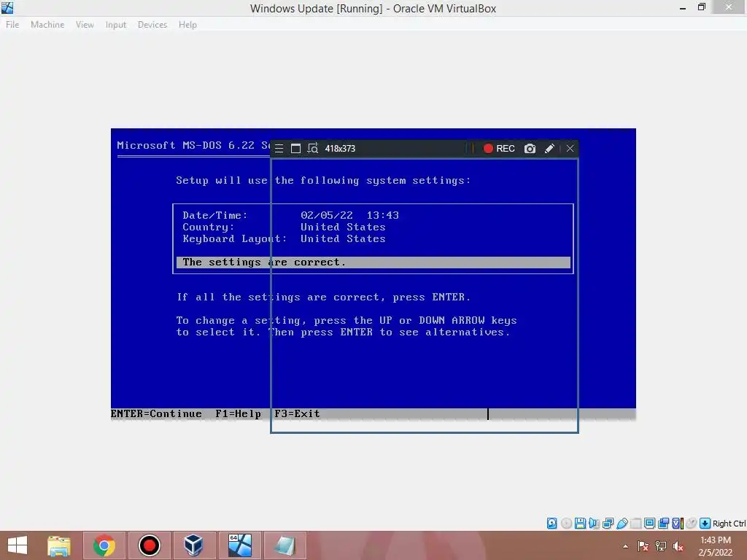Open the network tray icon
The image size is (747, 560).
coord(661,546)
